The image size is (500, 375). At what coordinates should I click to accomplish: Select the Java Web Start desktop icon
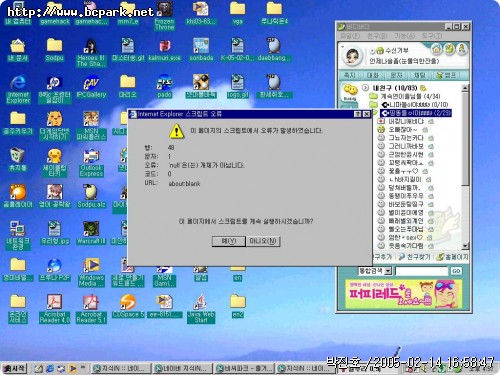point(201,309)
